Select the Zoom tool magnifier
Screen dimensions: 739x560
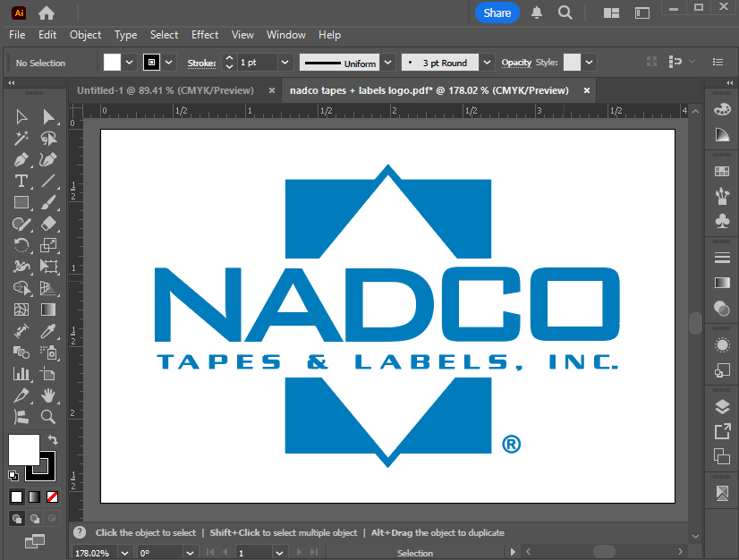[x=48, y=417]
